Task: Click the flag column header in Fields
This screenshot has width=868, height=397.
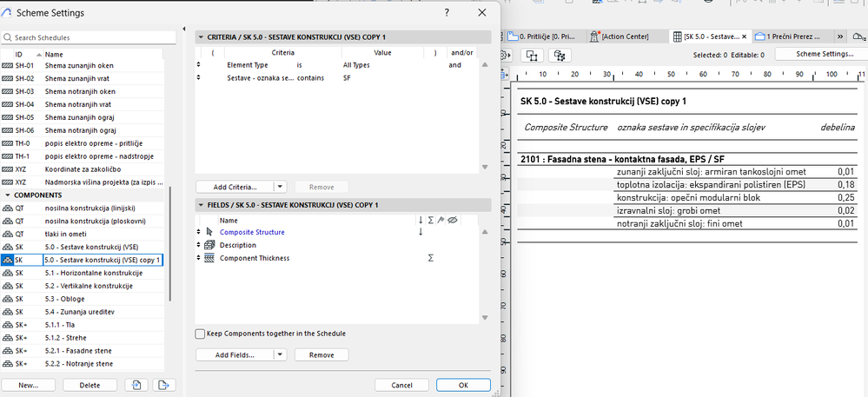Action: 441,221
